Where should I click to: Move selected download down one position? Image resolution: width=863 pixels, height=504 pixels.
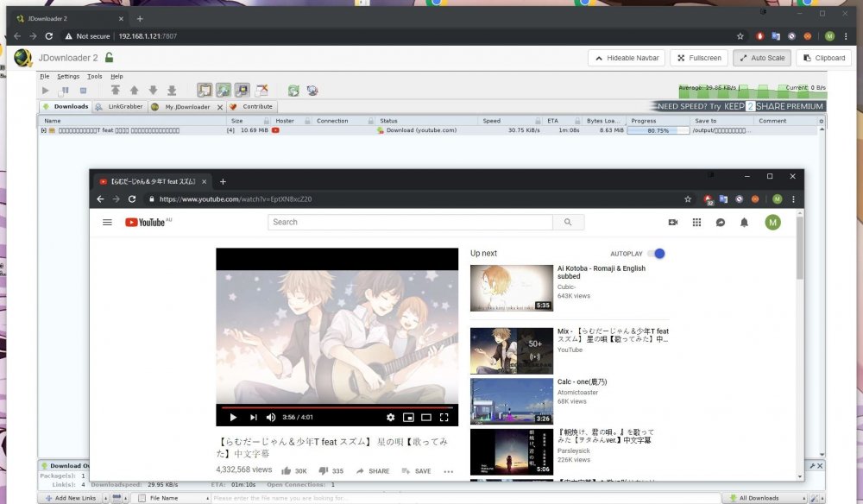[x=153, y=91]
